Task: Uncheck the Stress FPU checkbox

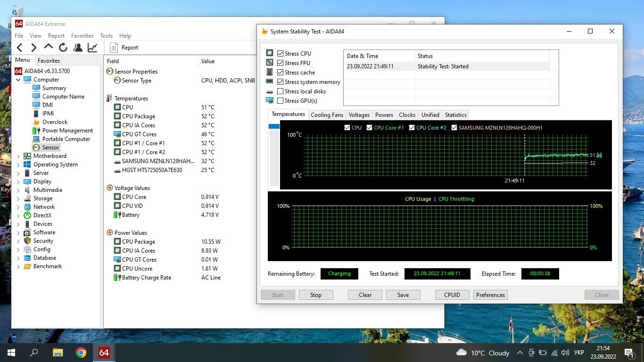Action: (x=281, y=63)
